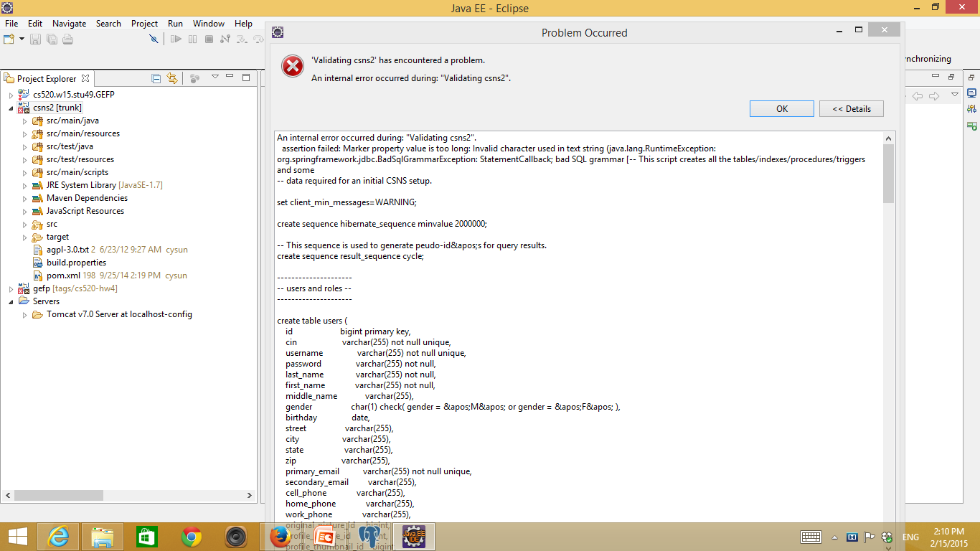Click the Servers fast view icon on right sidebar
Viewport: 980px width, 551px height.
coord(971,126)
